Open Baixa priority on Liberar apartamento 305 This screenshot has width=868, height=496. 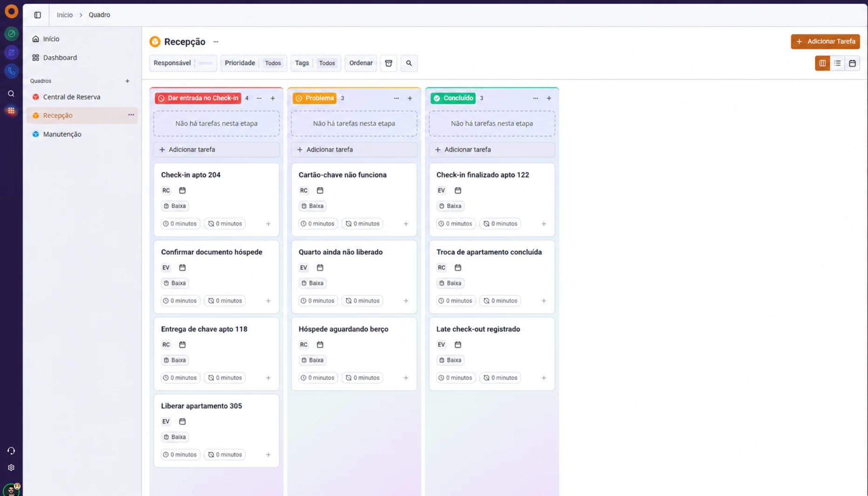click(x=175, y=437)
